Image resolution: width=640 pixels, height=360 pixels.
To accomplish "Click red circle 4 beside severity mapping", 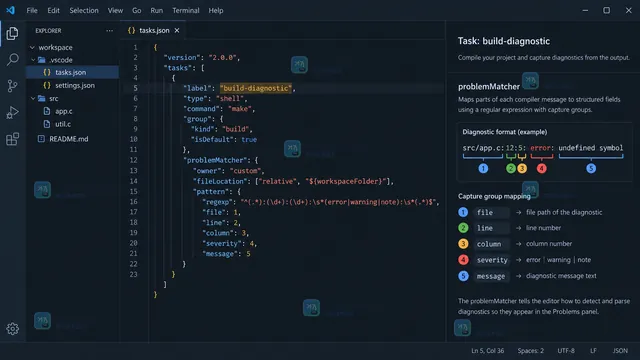I will (463, 260).
